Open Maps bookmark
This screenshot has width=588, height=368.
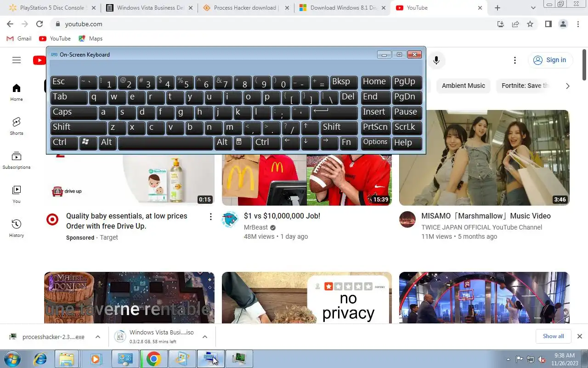coord(90,39)
